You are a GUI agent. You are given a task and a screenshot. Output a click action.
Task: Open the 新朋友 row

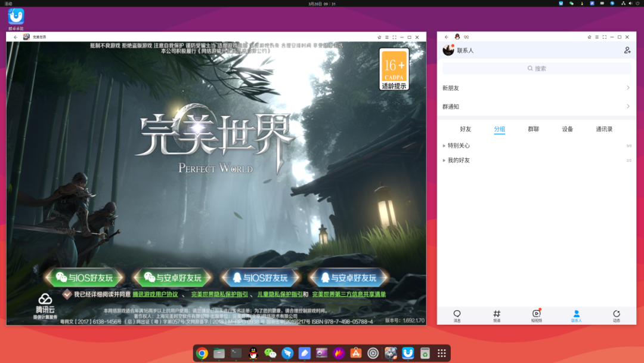tap(537, 88)
